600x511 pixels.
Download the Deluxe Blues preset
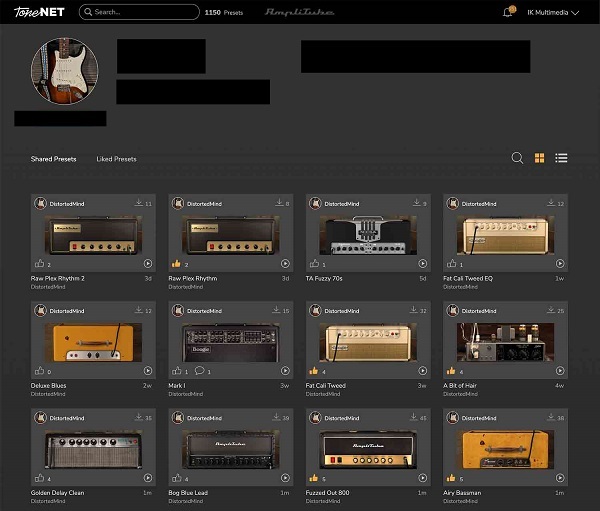pos(139,310)
